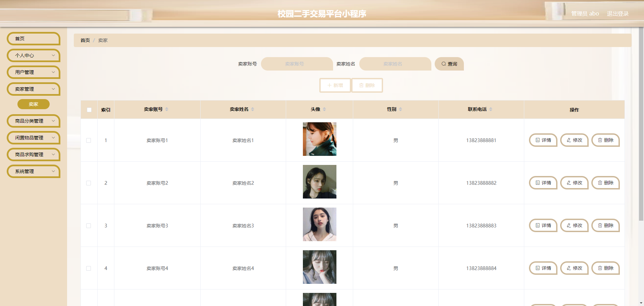The height and width of the screenshot is (306, 644).
Task: Open 详情 for seller row 1
Action: 543,140
